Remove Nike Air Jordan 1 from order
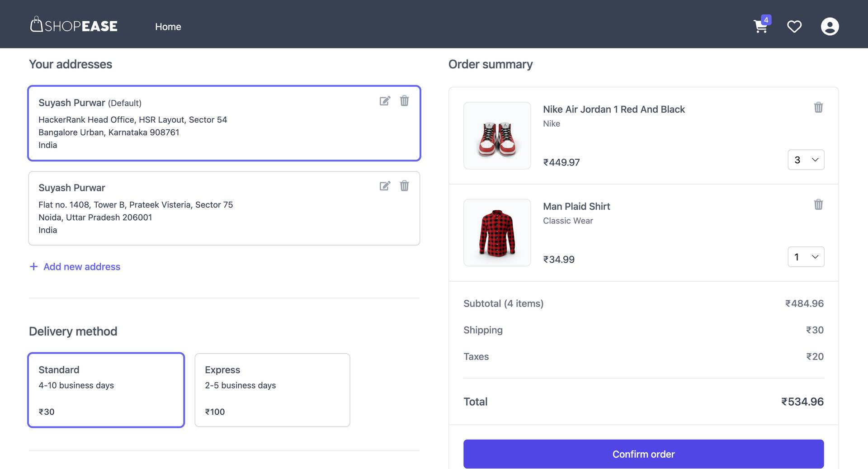 point(818,107)
